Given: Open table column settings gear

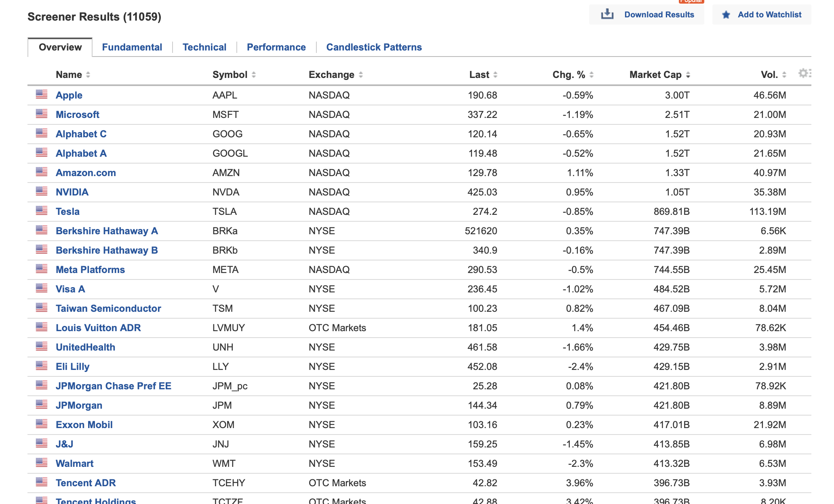Looking at the screenshot, I should 804,73.
